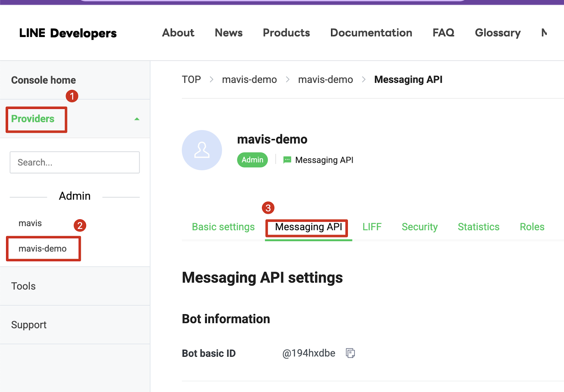
Task: Switch to the Basic settings tab
Action: pos(223,227)
